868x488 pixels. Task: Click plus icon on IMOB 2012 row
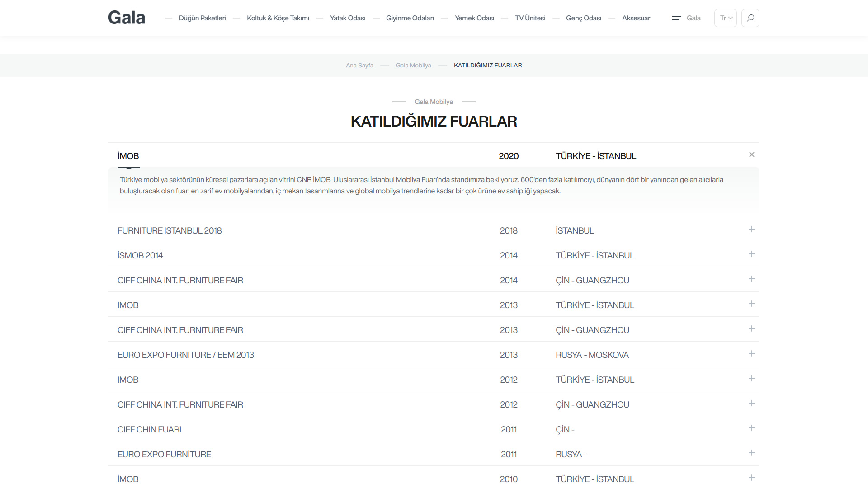(751, 379)
